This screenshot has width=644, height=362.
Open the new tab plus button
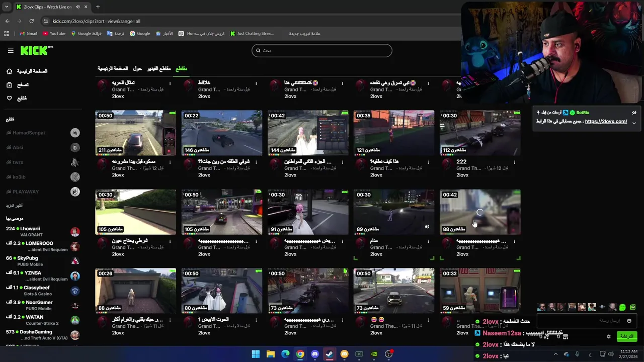tap(98, 7)
